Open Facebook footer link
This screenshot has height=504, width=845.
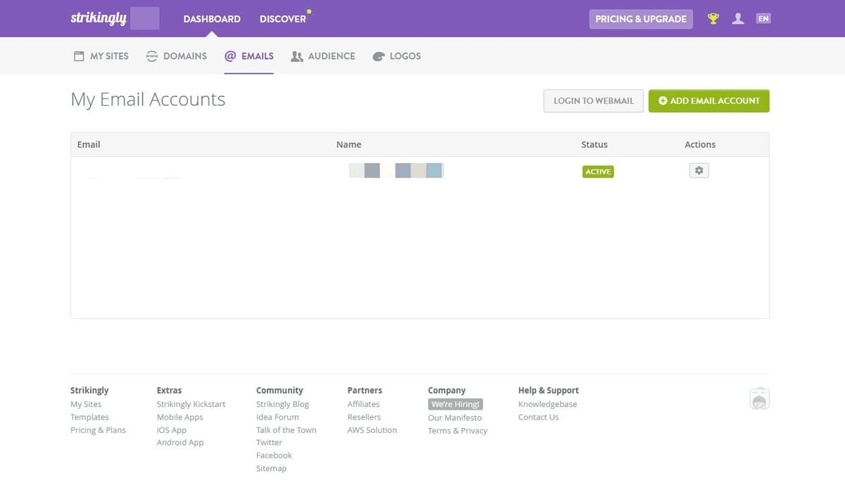coord(274,455)
